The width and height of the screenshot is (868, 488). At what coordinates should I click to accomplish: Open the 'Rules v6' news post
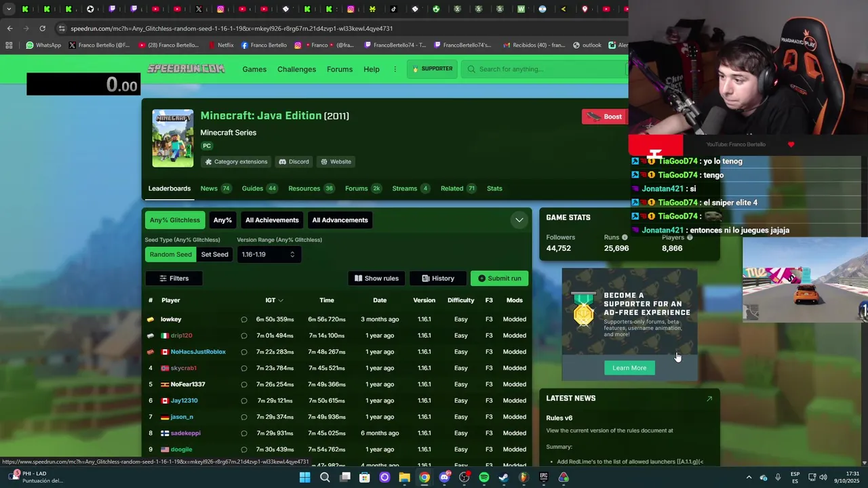tap(559, 418)
